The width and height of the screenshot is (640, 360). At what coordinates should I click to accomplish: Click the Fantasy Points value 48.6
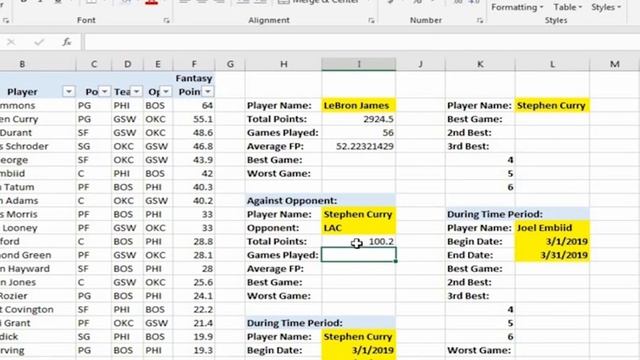point(194,133)
